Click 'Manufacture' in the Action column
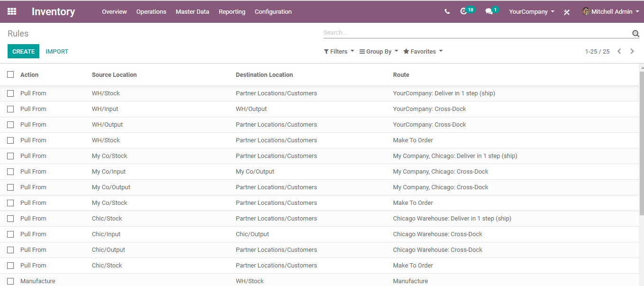644x286 pixels. click(38, 281)
